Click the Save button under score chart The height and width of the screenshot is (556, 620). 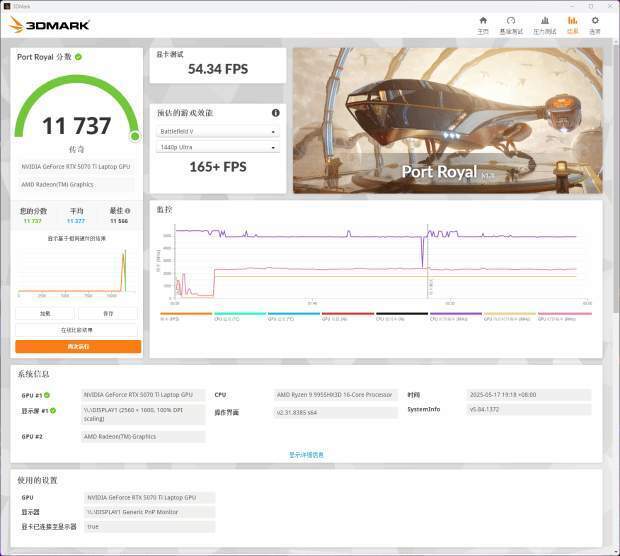(108, 313)
